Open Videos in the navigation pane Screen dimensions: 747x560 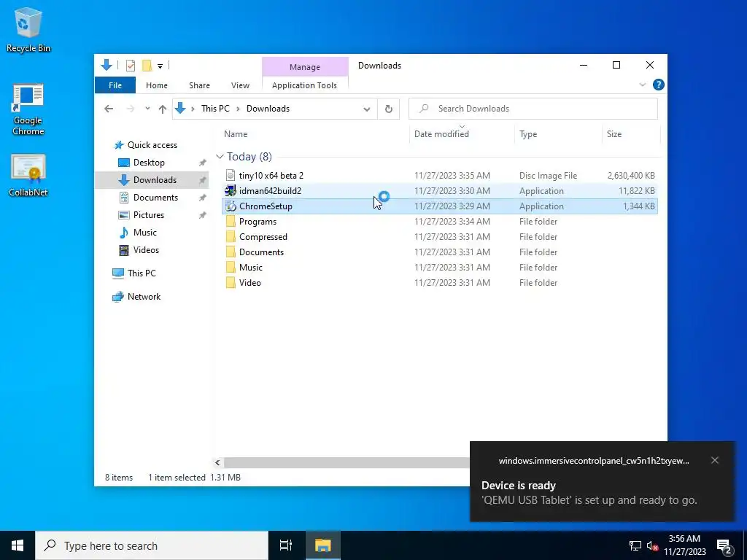click(139, 250)
